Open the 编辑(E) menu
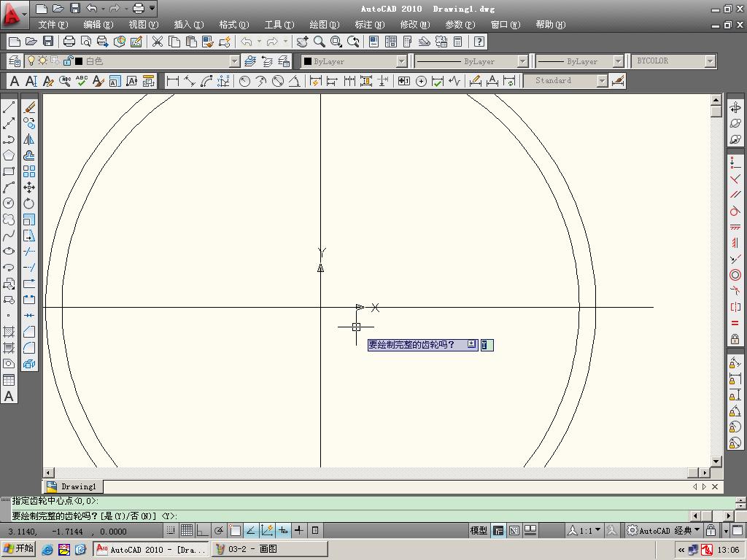 pos(98,25)
